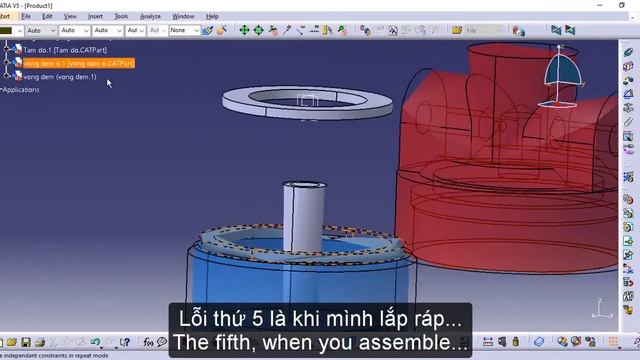Open the View menu
The height and width of the screenshot is (360, 640).
70,16
